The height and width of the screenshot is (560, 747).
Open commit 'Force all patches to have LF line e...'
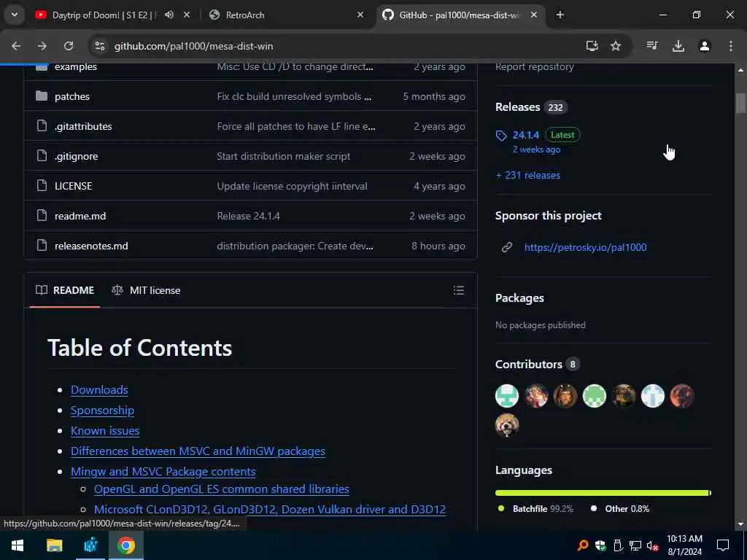tap(296, 126)
